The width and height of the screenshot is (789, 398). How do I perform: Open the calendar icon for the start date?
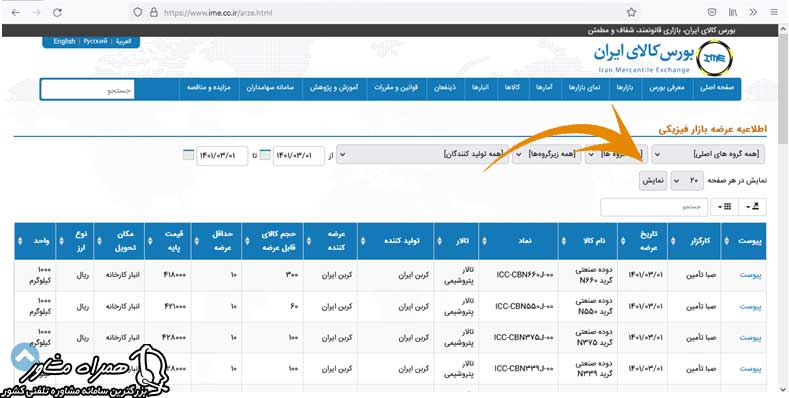(x=265, y=155)
